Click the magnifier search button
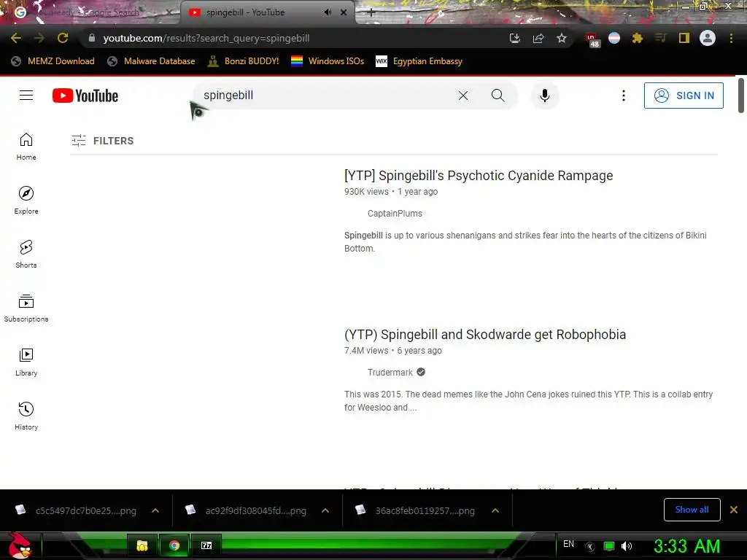Viewport: 747px width, 560px height. 498,96
